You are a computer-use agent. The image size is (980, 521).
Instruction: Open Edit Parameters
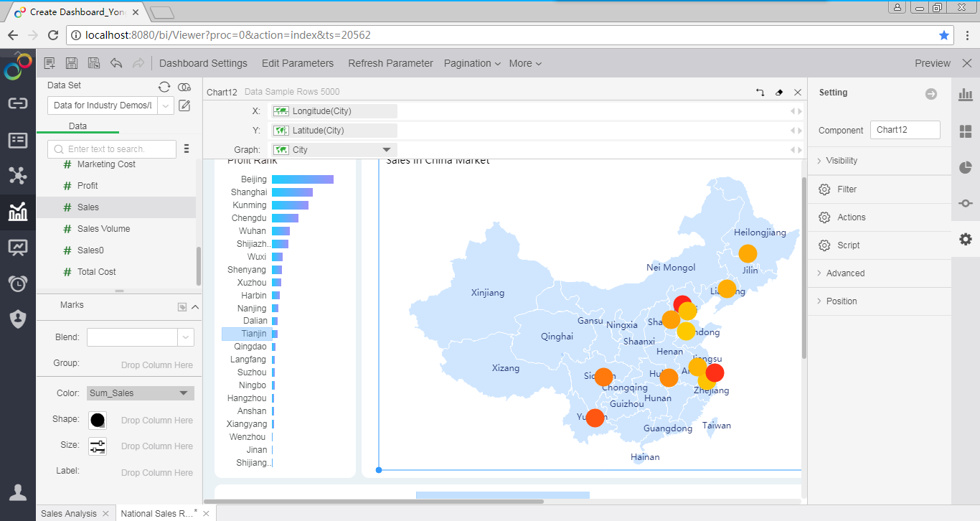tap(298, 63)
